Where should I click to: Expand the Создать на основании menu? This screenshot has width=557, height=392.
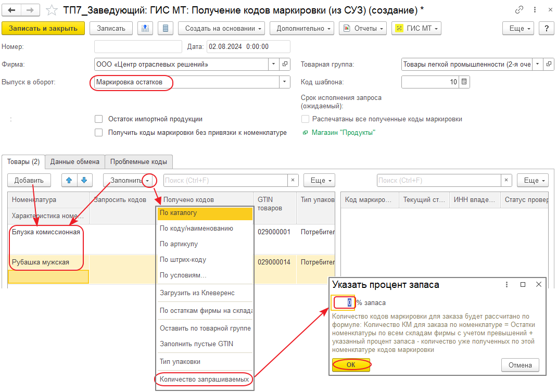[x=221, y=28]
